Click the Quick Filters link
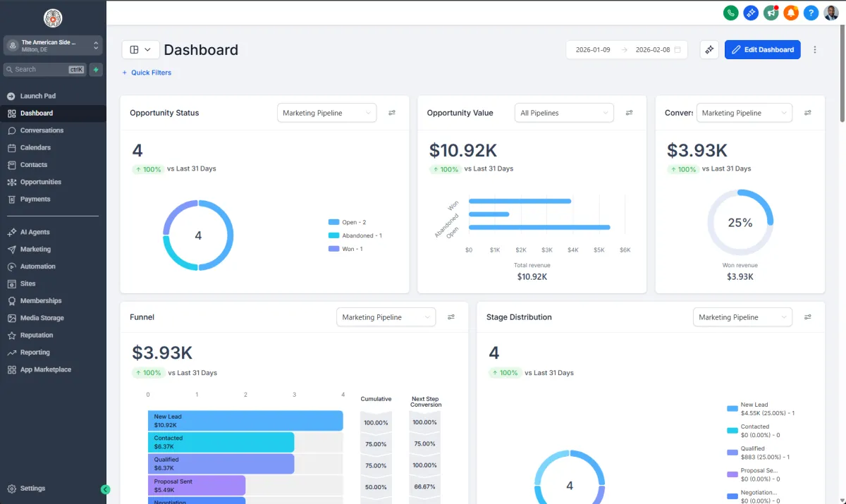Image resolution: width=846 pixels, height=504 pixels. (x=147, y=73)
